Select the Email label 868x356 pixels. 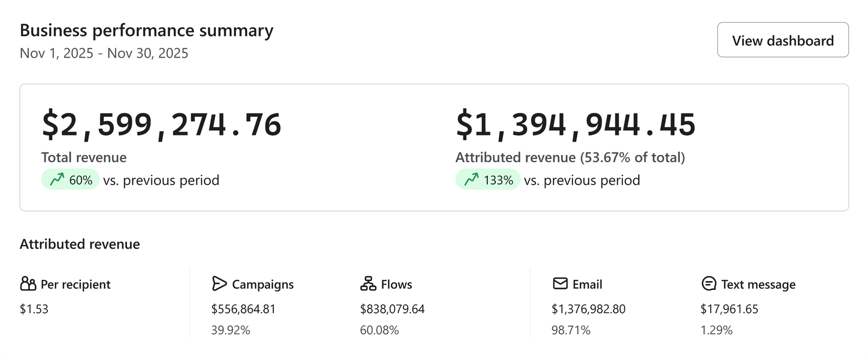coord(587,284)
